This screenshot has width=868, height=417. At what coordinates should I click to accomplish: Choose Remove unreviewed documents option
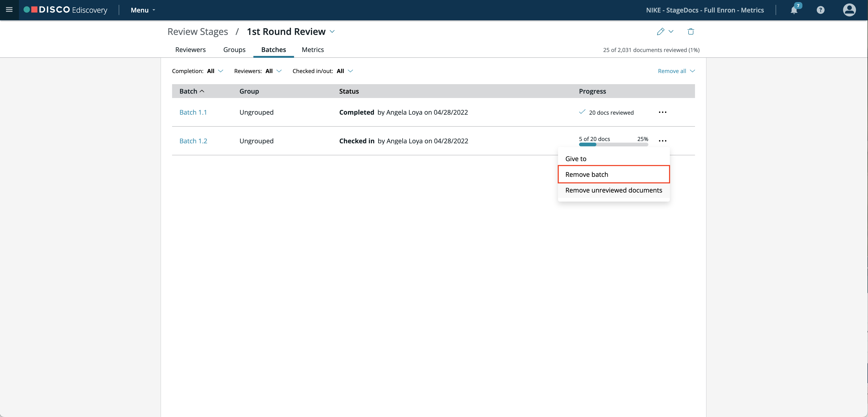point(613,190)
